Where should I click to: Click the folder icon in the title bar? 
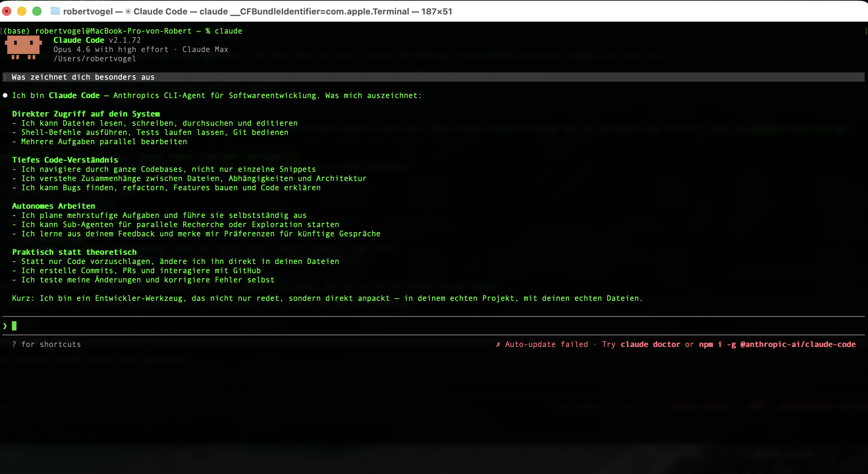click(x=55, y=11)
